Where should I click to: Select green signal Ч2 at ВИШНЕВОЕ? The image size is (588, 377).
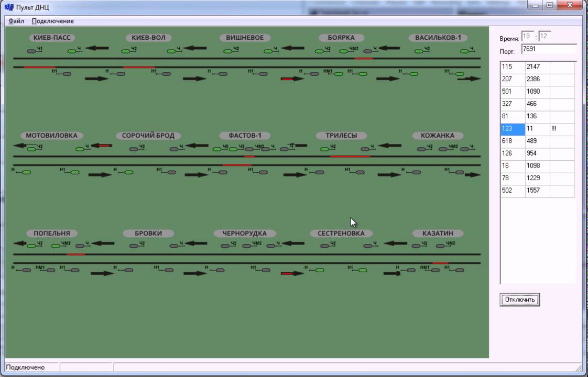[x=228, y=51]
